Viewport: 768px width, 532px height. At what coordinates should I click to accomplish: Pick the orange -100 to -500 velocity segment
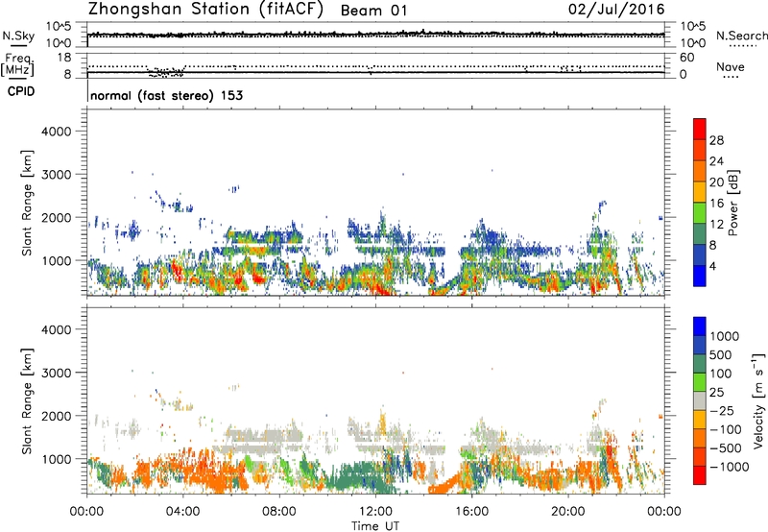700,439
